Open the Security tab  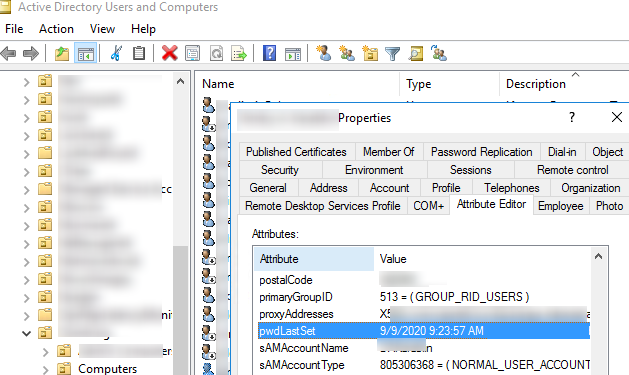click(x=280, y=170)
